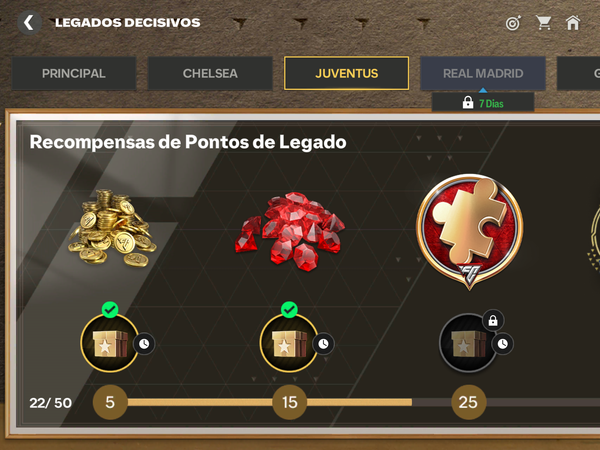Screen dimensions: 600x450
Task: Return home via the house icon
Action: click(573, 23)
